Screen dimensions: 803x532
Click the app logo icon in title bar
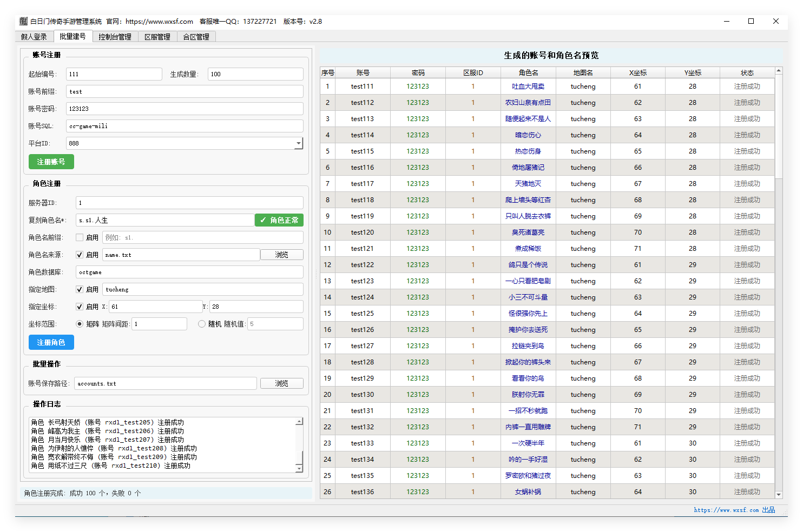pos(23,22)
